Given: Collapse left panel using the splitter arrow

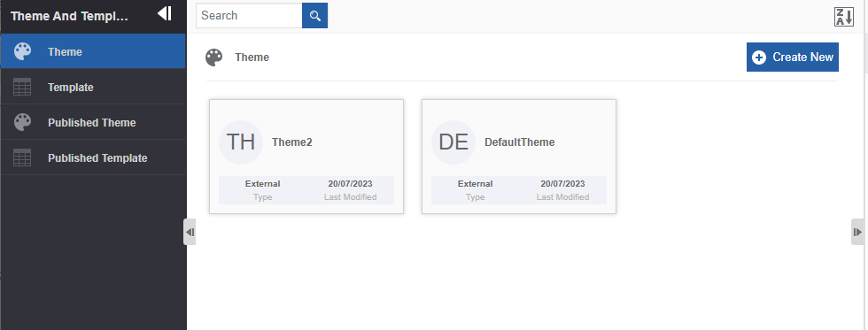Looking at the screenshot, I should 190,232.
